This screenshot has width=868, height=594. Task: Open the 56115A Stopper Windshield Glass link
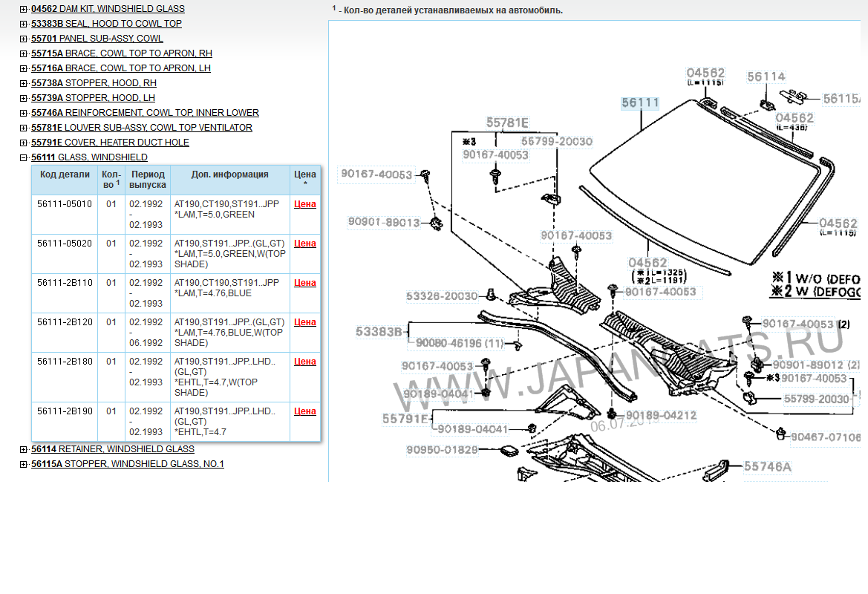(x=127, y=464)
